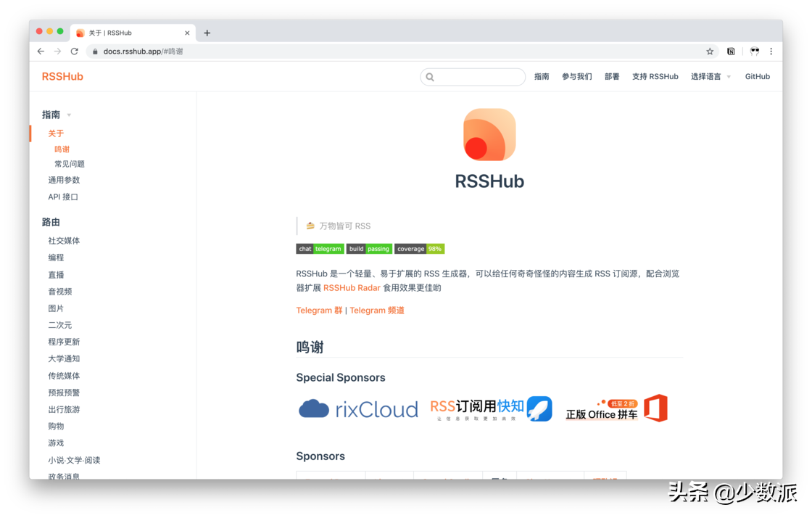This screenshot has height=518, width=812.
Task: Click the RSSHub site title link
Action: 62,77
